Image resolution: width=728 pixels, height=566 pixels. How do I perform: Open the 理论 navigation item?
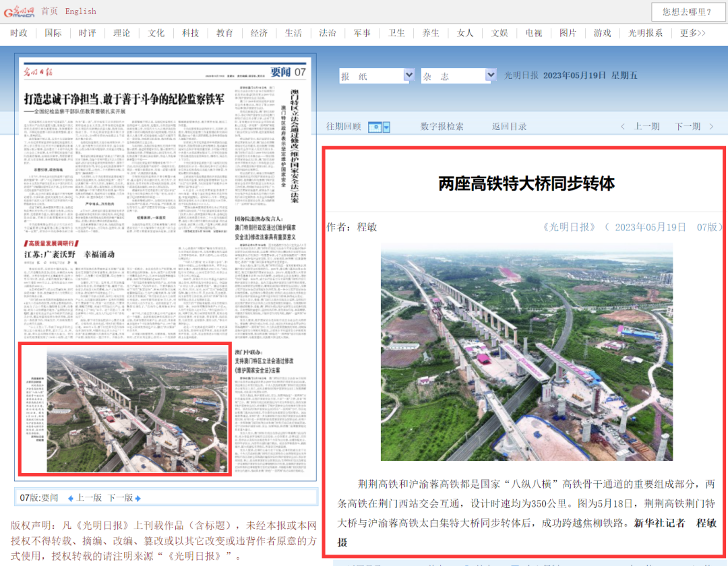click(121, 33)
